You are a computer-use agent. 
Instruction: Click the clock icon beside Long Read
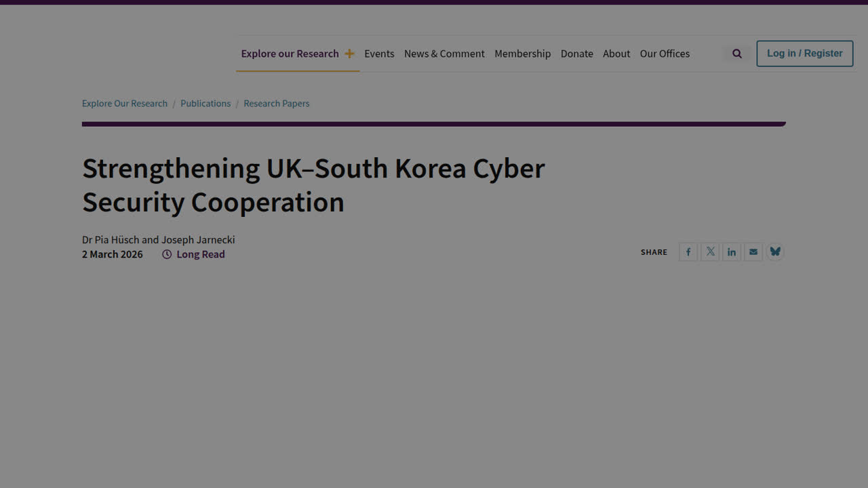[167, 254]
